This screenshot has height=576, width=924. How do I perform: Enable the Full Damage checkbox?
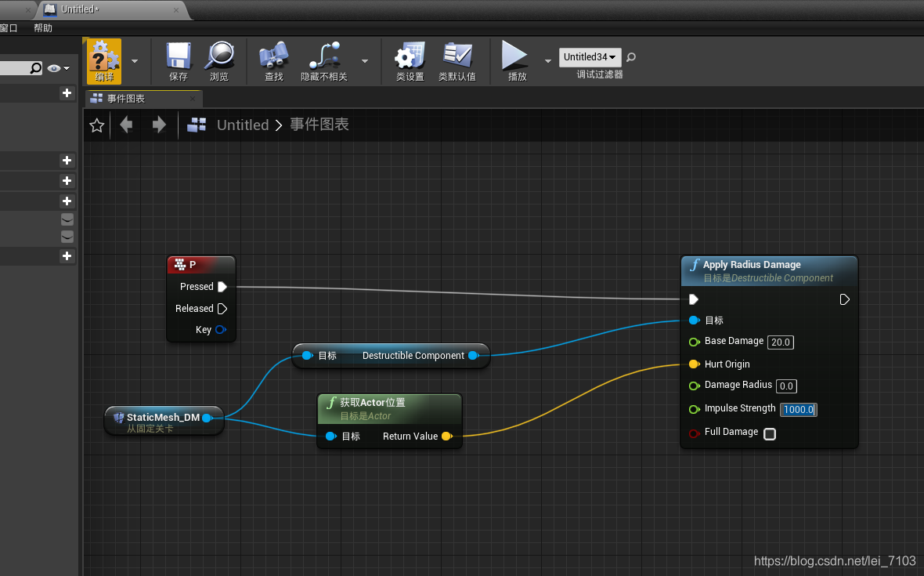click(770, 434)
